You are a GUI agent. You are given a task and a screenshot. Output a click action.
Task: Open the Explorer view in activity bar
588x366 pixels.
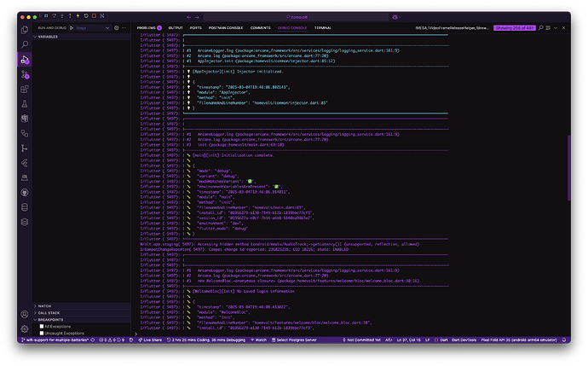(25, 30)
